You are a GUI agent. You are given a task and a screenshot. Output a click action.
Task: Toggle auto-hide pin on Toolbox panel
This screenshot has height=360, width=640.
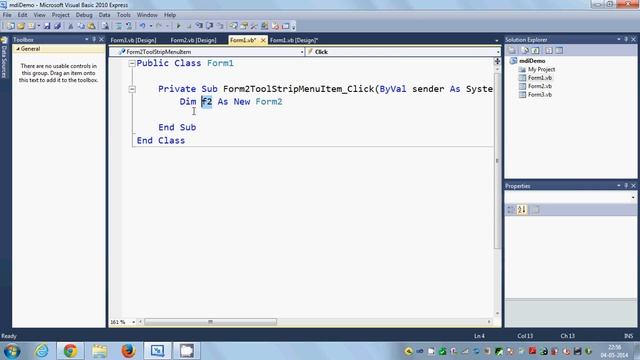coord(94,40)
